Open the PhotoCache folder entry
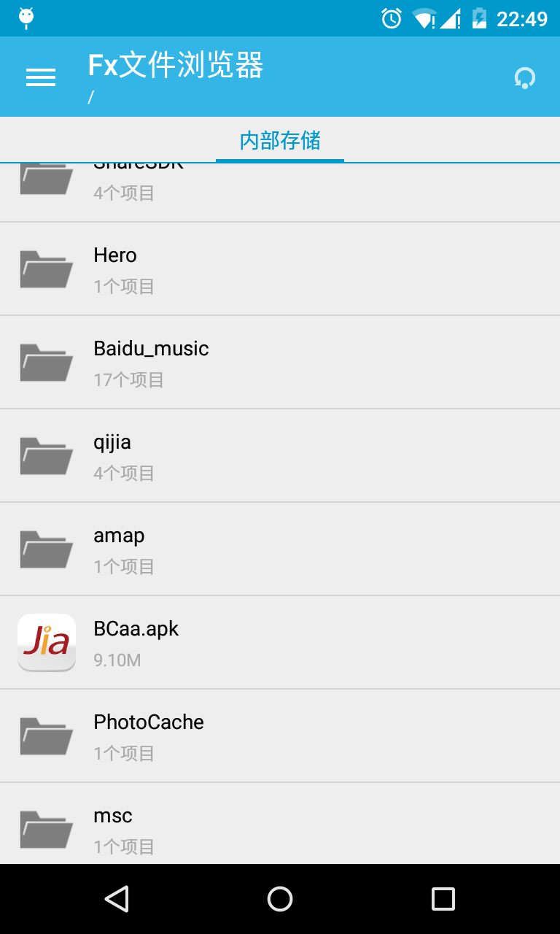Screen dimensions: 560x934 (280, 736)
